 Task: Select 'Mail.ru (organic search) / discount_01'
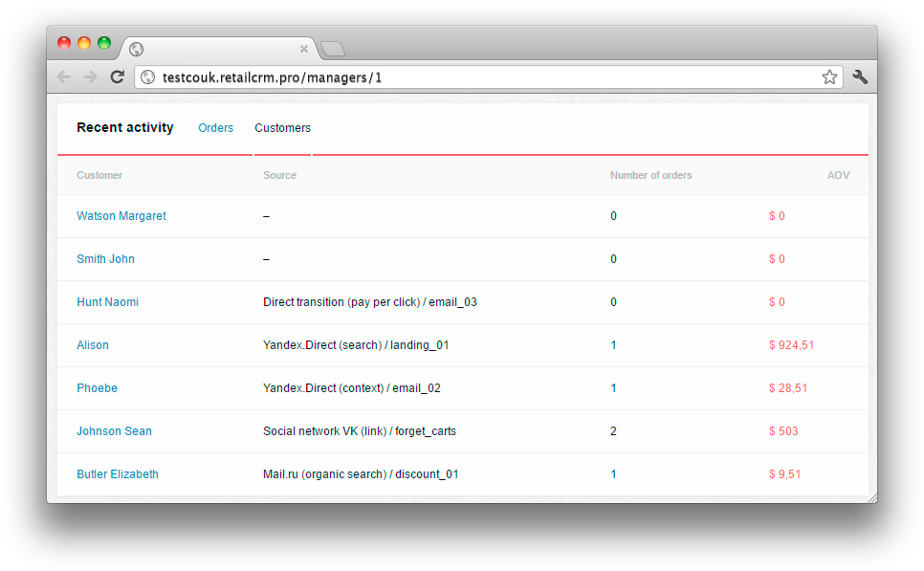pyautogui.click(x=361, y=473)
